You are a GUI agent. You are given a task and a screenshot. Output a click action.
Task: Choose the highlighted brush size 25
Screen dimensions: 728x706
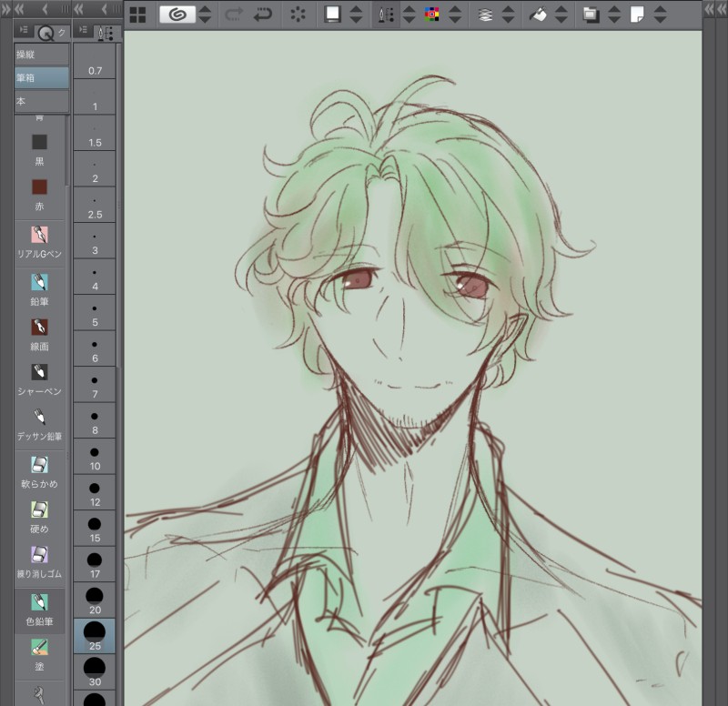pyautogui.click(x=95, y=636)
